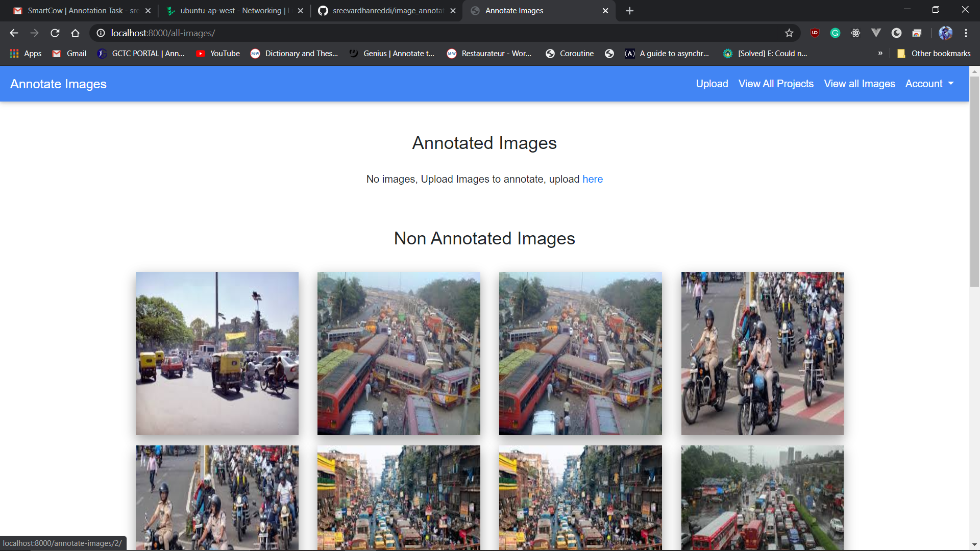980x551 pixels.
Task: Expand the Account dropdown menu
Action: (x=929, y=84)
